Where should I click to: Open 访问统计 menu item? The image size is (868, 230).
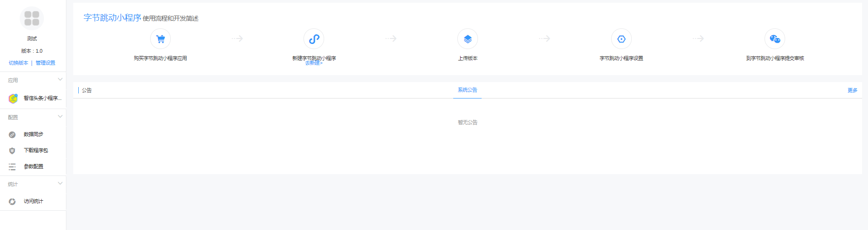point(33,201)
